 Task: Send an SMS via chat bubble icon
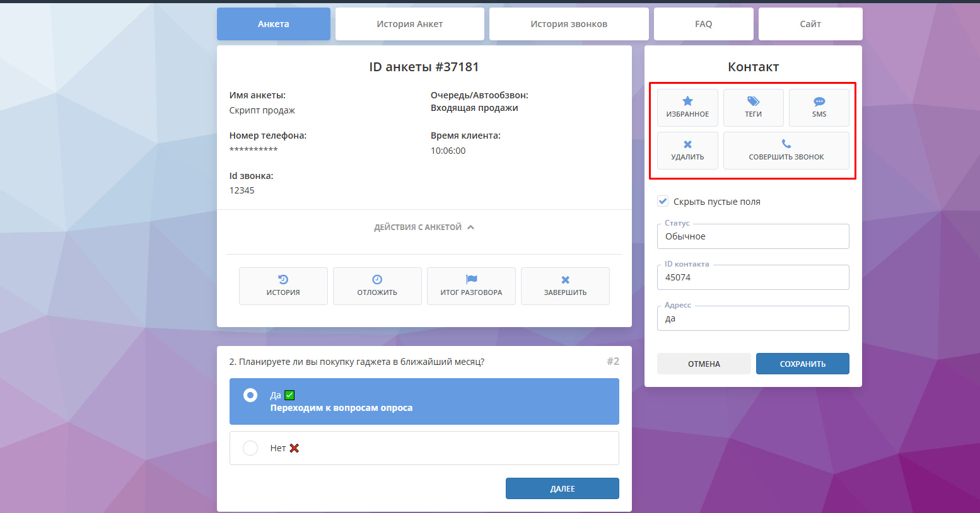coord(819,101)
